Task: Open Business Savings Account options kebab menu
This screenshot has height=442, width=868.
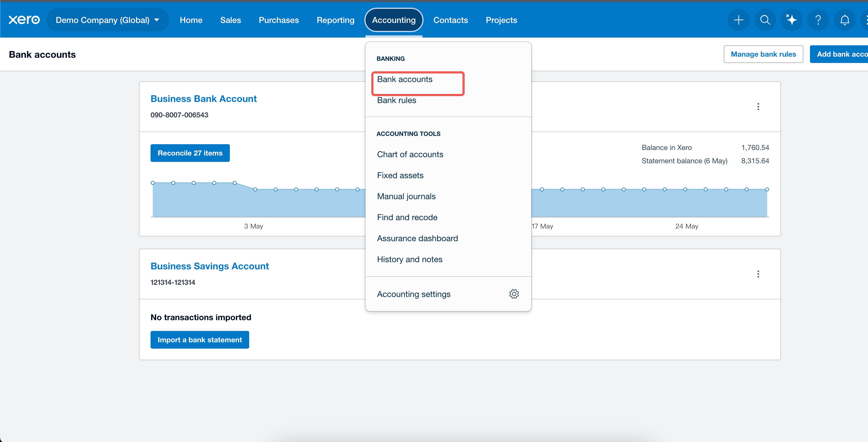Action: tap(758, 274)
